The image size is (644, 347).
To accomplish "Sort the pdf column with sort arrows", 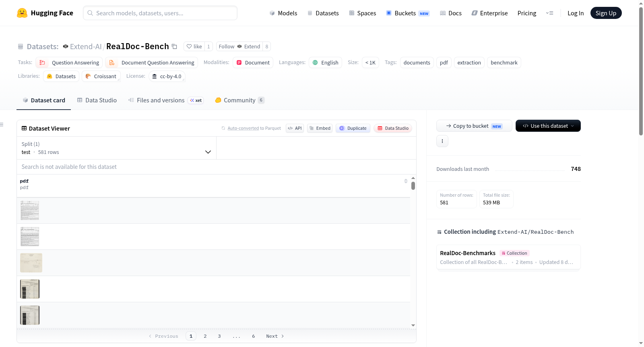I will click(406, 181).
